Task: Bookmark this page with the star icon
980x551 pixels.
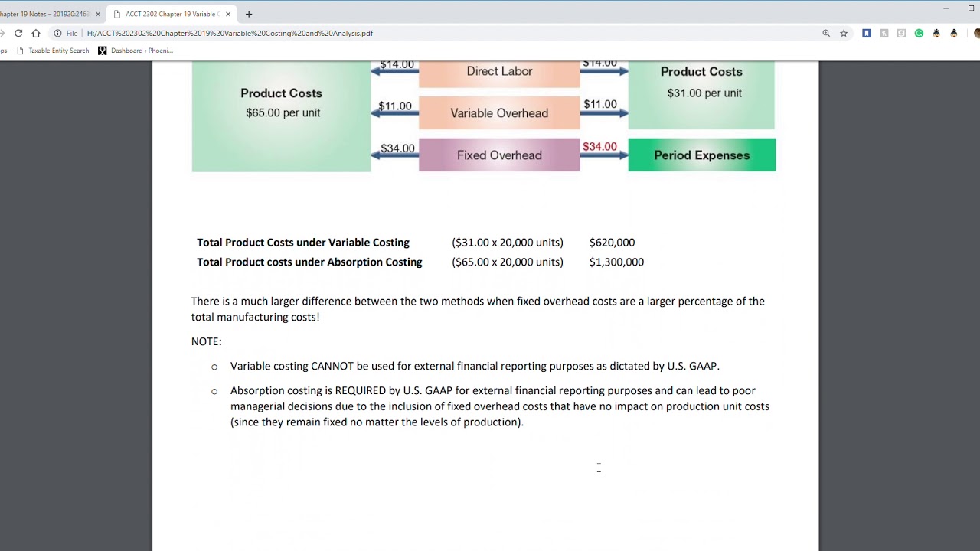Action: tap(844, 34)
